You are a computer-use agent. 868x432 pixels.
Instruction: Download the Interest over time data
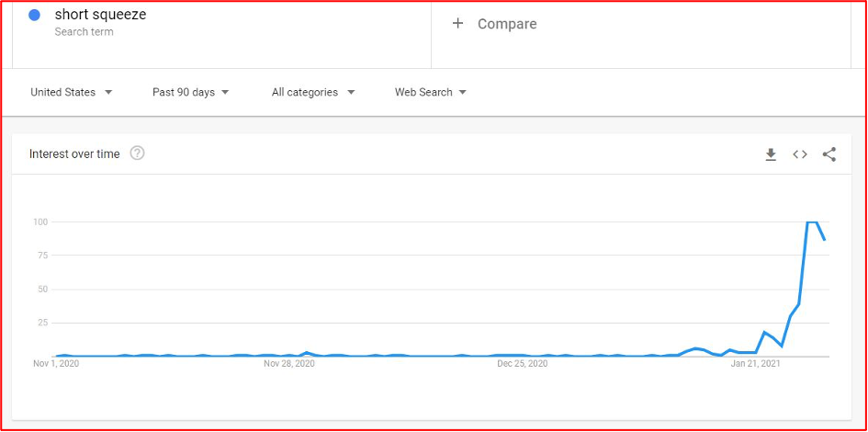771,154
